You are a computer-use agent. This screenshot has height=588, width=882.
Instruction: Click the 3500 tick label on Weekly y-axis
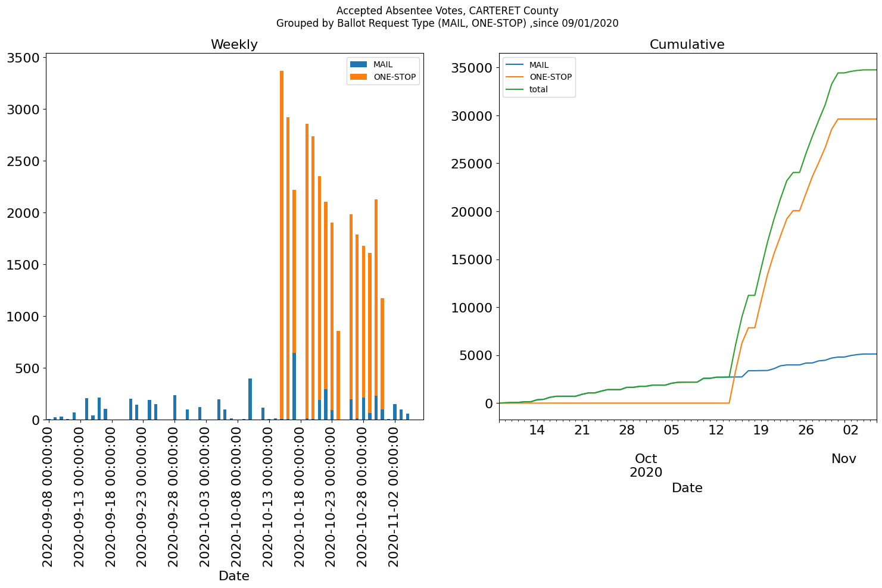pyautogui.click(x=23, y=58)
